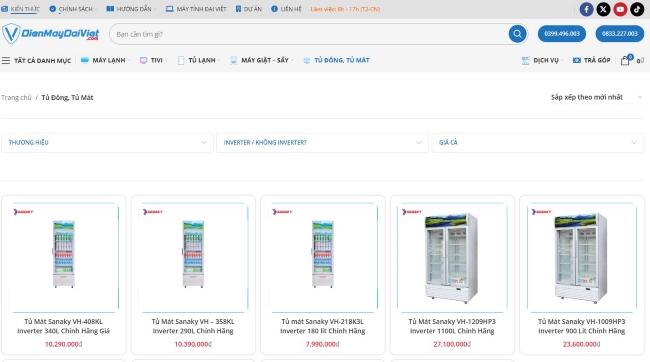Click in the 'Bạn cần tìm gì?' search field
This screenshot has height=362, width=650.
coord(308,34)
